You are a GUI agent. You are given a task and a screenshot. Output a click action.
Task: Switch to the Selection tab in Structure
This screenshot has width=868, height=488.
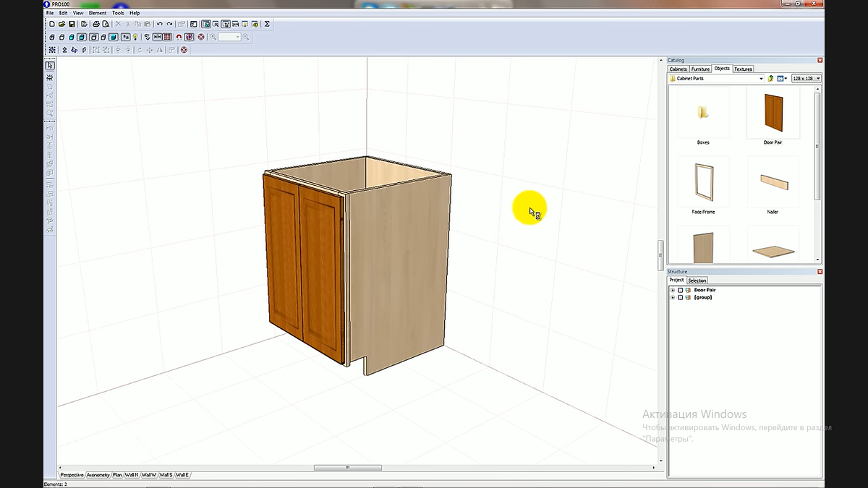697,281
